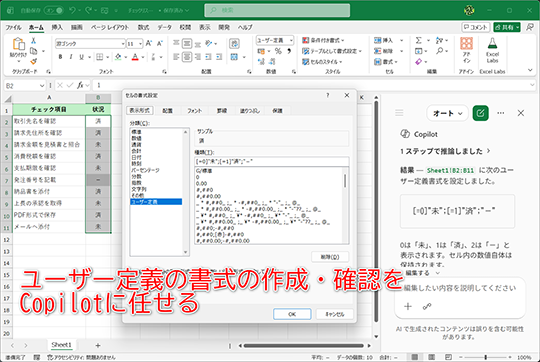
Task: Click the Borders icon in font group
Action: point(100,57)
